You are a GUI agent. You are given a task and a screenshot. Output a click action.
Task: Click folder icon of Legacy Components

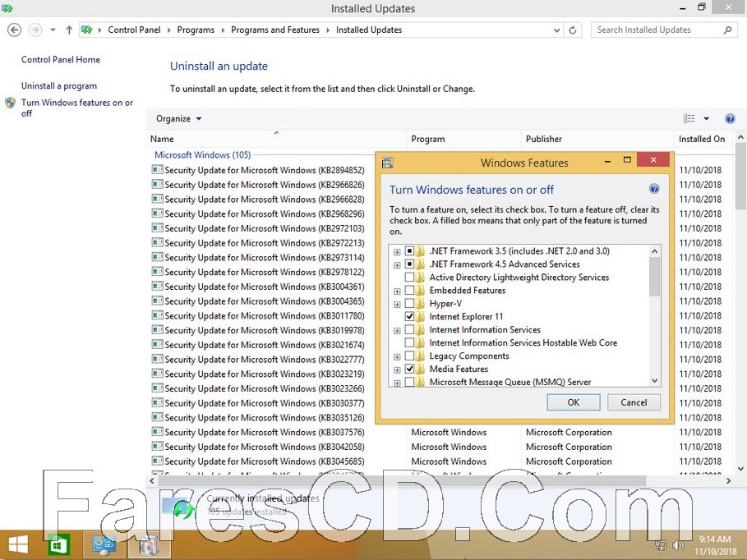[x=420, y=356]
